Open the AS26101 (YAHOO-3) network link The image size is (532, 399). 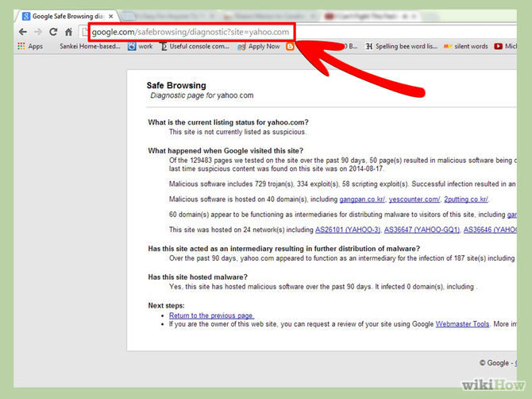348,230
